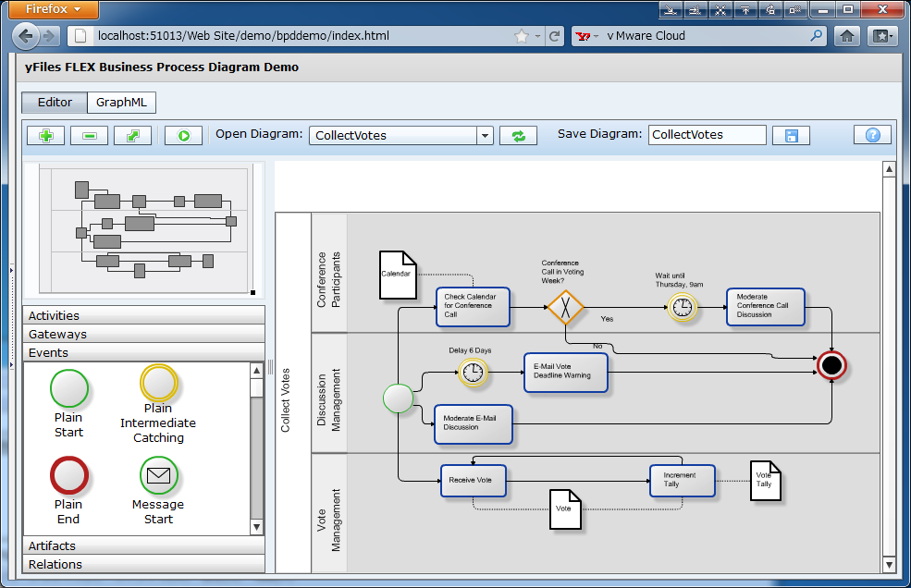Image resolution: width=911 pixels, height=588 pixels.
Task: Click the browser Back arrow button
Action: (x=26, y=36)
